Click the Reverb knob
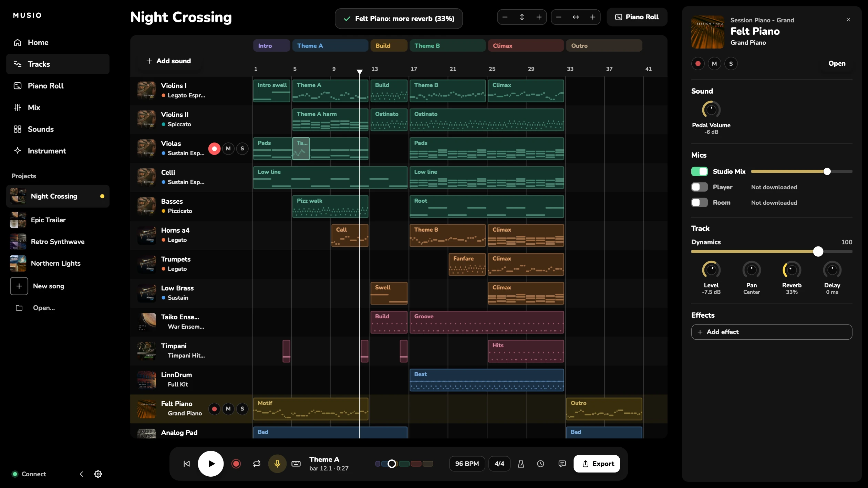The width and height of the screenshot is (868, 488). click(792, 270)
